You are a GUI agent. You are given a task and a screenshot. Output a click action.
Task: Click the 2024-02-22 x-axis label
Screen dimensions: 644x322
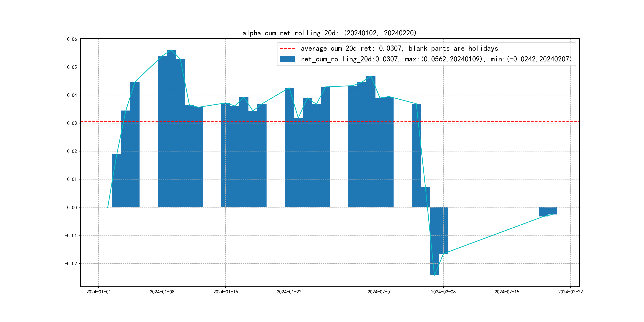[570, 292]
